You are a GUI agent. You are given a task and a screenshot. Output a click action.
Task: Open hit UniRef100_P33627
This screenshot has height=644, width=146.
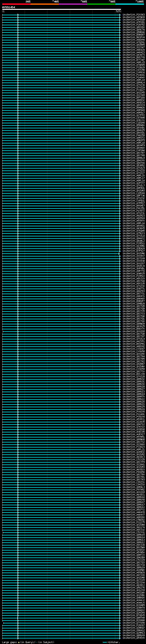click(133, 90)
